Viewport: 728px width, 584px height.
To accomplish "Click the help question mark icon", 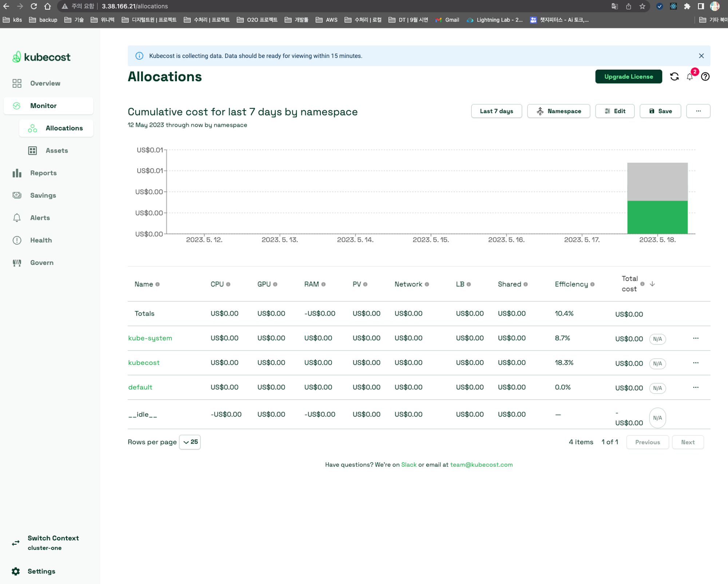I will (x=705, y=76).
